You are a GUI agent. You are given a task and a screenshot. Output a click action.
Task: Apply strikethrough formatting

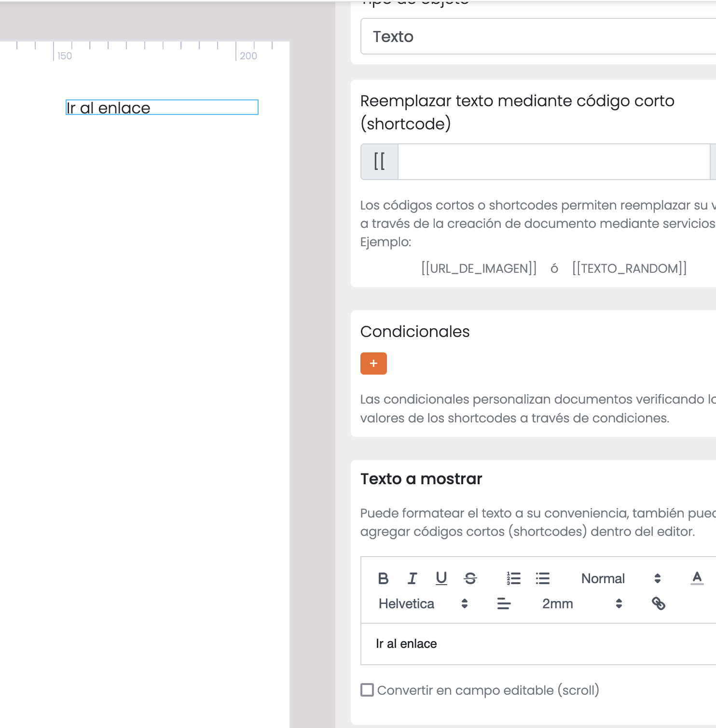(470, 578)
